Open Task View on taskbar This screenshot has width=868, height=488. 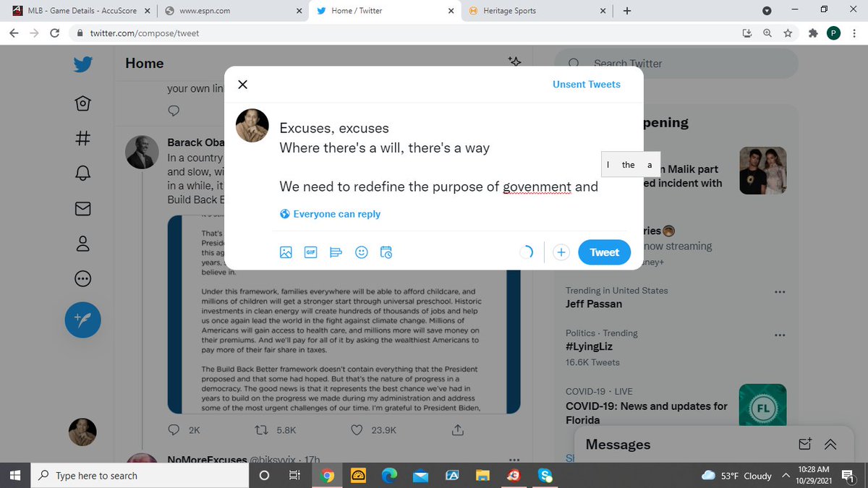pos(294,475)
